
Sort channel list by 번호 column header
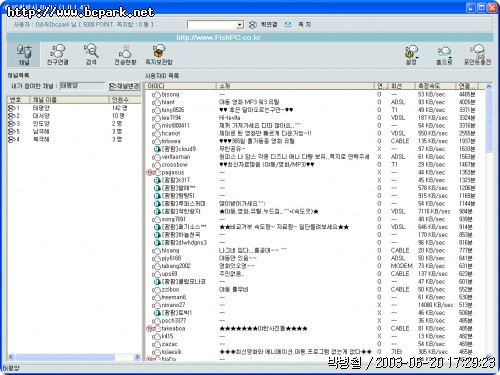click(x=18, y=99)
